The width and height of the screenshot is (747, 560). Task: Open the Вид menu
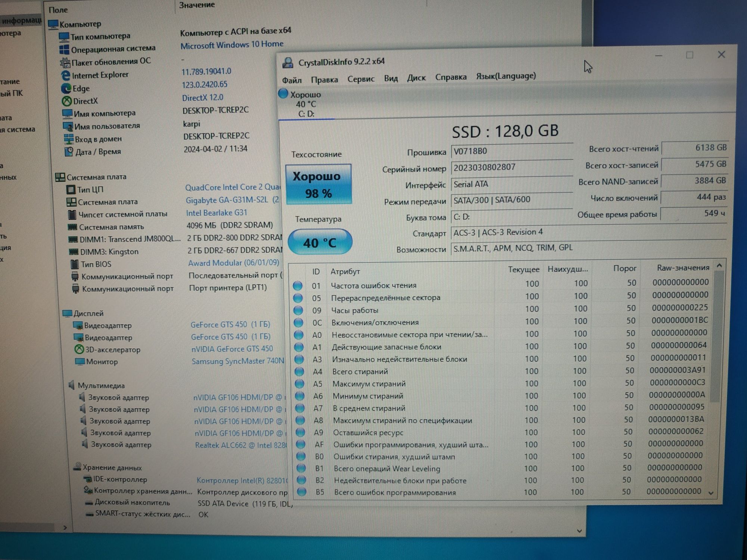391,78
